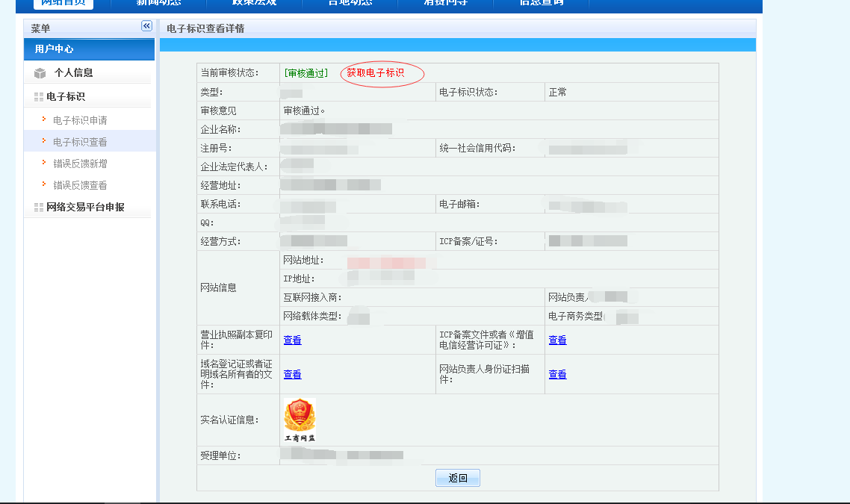Click the 用户中心 header
Image resolution: width=850 pixels, height=504 pixels.
click(54, 49)
